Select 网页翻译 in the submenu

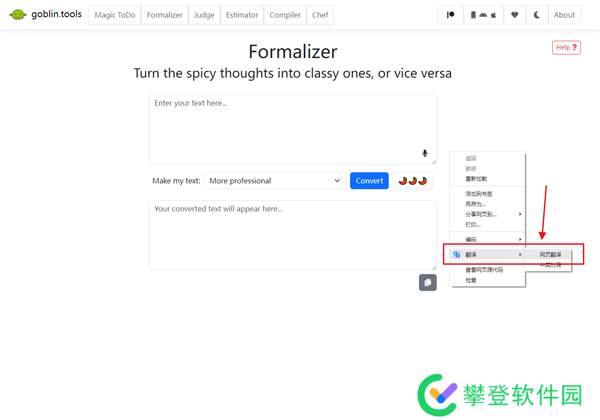(x=550, y=254)
